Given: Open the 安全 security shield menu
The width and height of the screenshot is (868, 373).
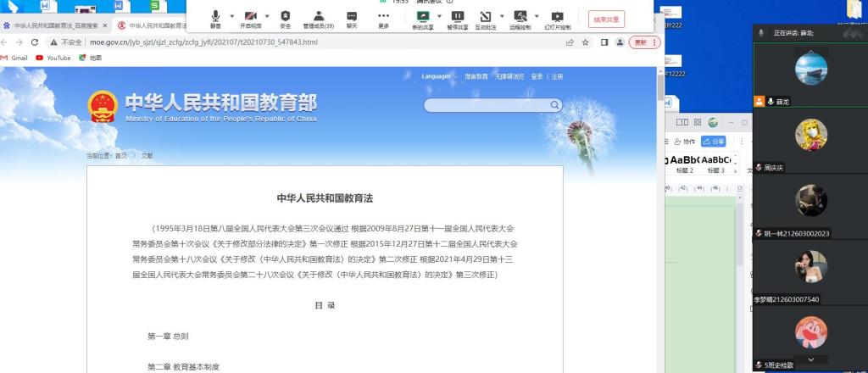Looking at the screenshot, I should [285, 19].
